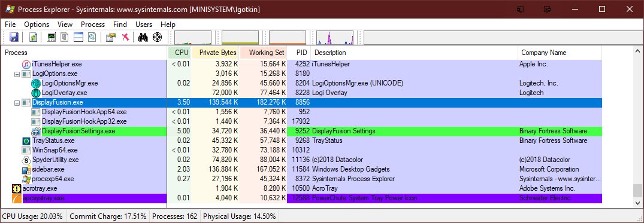Sort by the Description column header

point(415,53)
